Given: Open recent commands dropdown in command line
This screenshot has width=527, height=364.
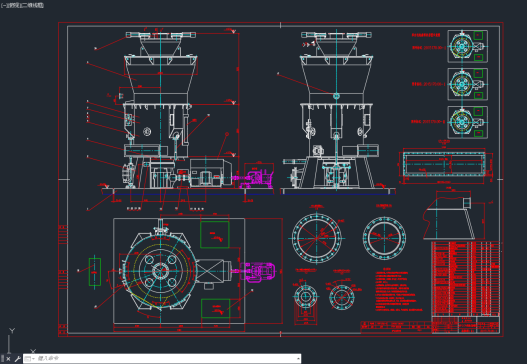Looking at the screenshot, I should pyautogui.click(x=30, y=359).
